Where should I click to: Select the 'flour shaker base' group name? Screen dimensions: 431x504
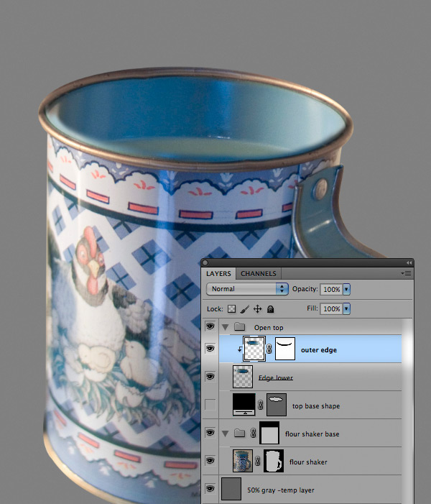tap(312, 434)
